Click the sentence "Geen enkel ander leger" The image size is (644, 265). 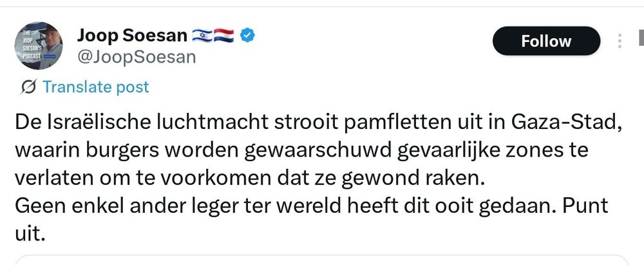(x=287, y=206)
